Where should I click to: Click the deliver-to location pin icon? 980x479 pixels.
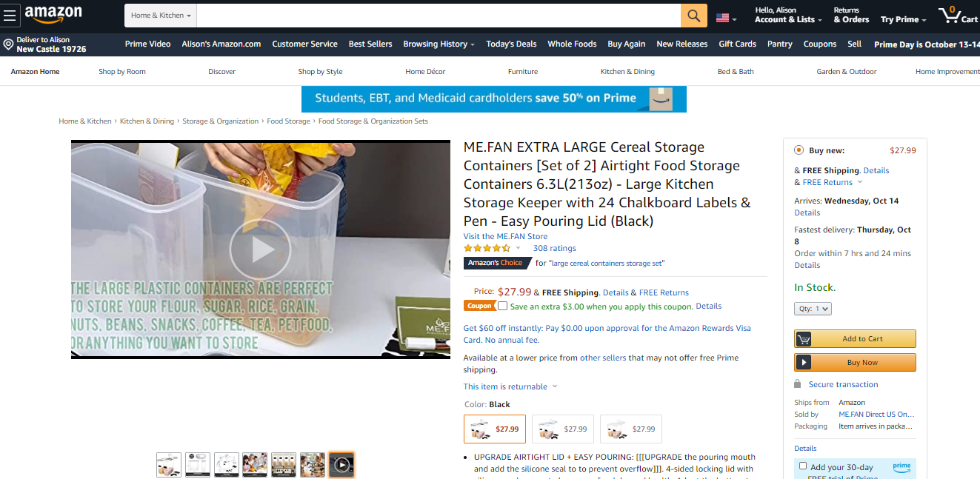coord(8,44)
